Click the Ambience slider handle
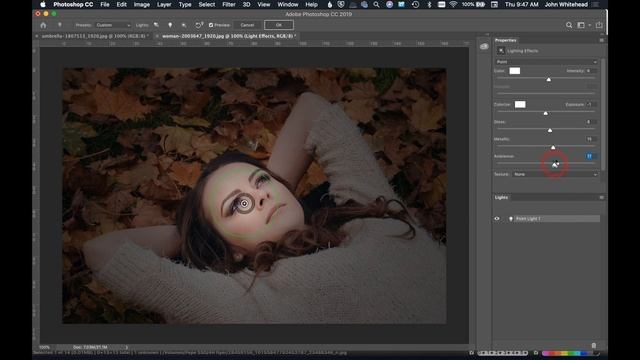This screenshot has height=360, width=640. click(x=555, y=164)
